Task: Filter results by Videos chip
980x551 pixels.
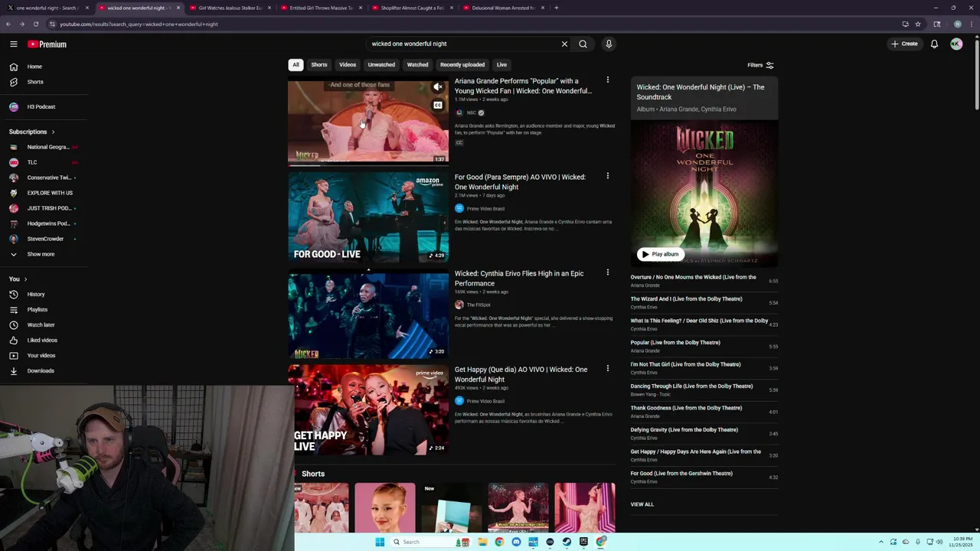Action: [348, 65]
